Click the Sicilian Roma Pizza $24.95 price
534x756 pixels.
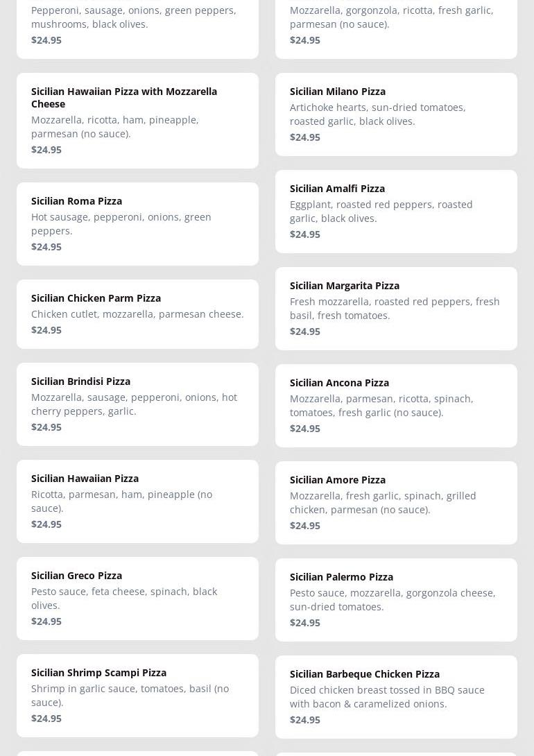(46, 246)
